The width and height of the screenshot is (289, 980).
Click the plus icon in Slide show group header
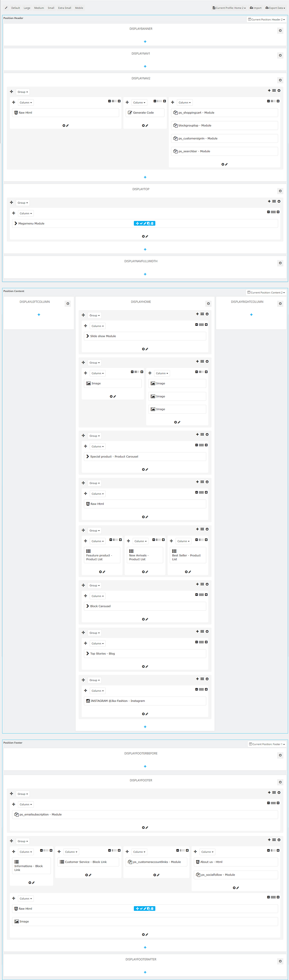click(197, 314)
